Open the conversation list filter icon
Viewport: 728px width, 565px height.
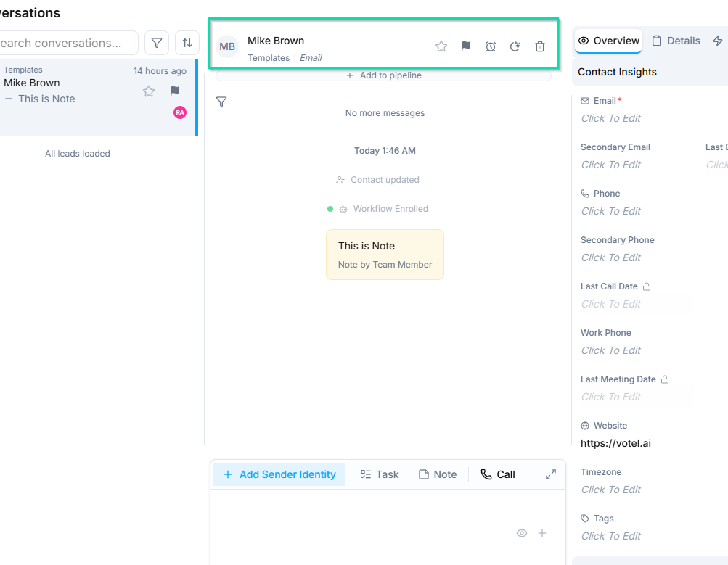click(157, 43)
